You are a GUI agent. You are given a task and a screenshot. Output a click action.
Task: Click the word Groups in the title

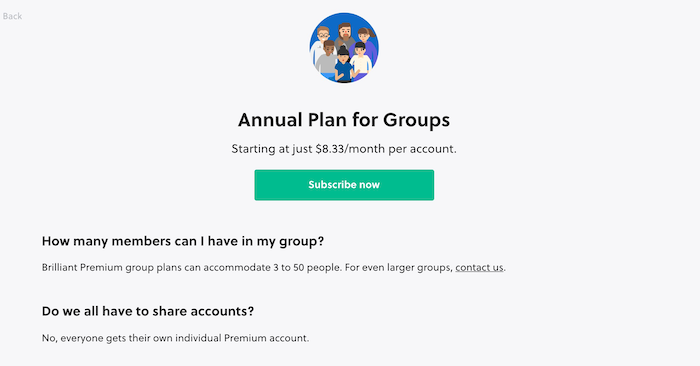coord(417,120)
